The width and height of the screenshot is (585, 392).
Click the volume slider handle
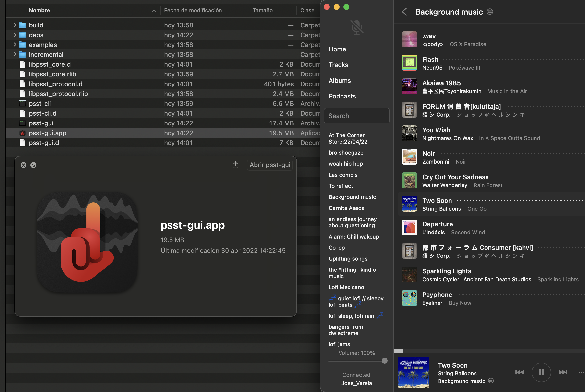[385, 360]
